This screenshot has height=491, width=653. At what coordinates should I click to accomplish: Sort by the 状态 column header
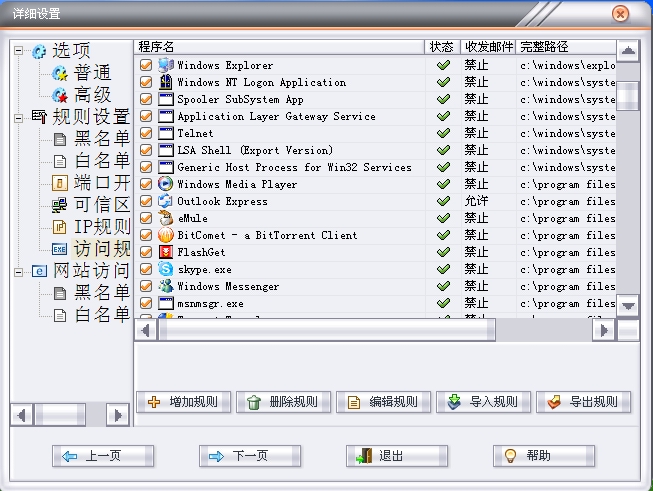click(442, 47)
